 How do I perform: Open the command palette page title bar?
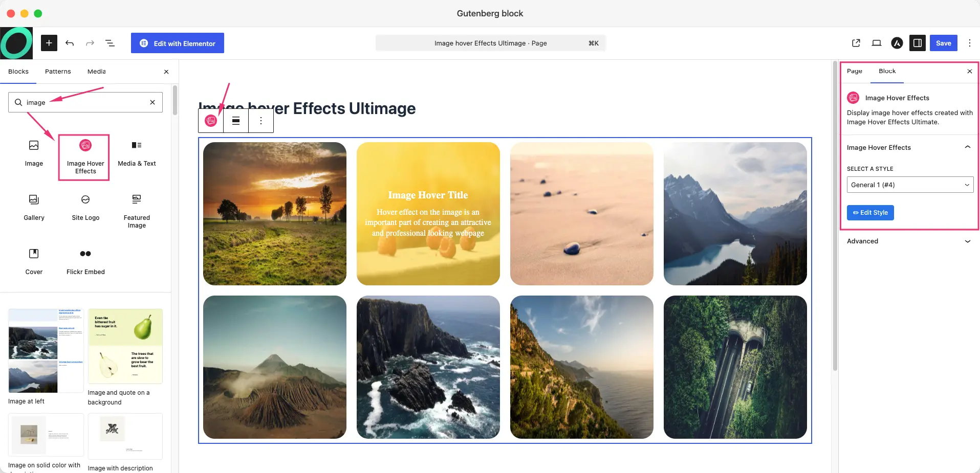coord(490,43)
